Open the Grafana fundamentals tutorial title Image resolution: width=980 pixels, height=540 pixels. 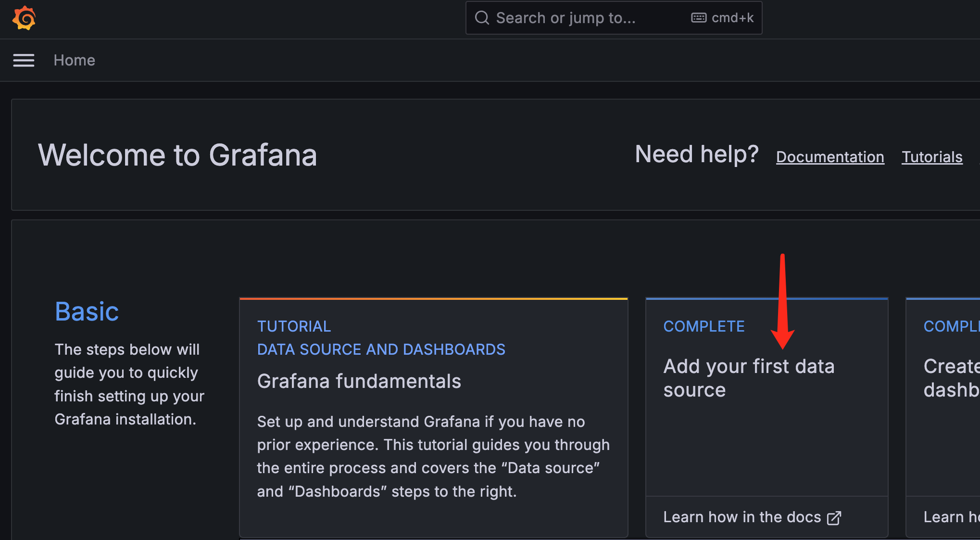coord(359,381)
